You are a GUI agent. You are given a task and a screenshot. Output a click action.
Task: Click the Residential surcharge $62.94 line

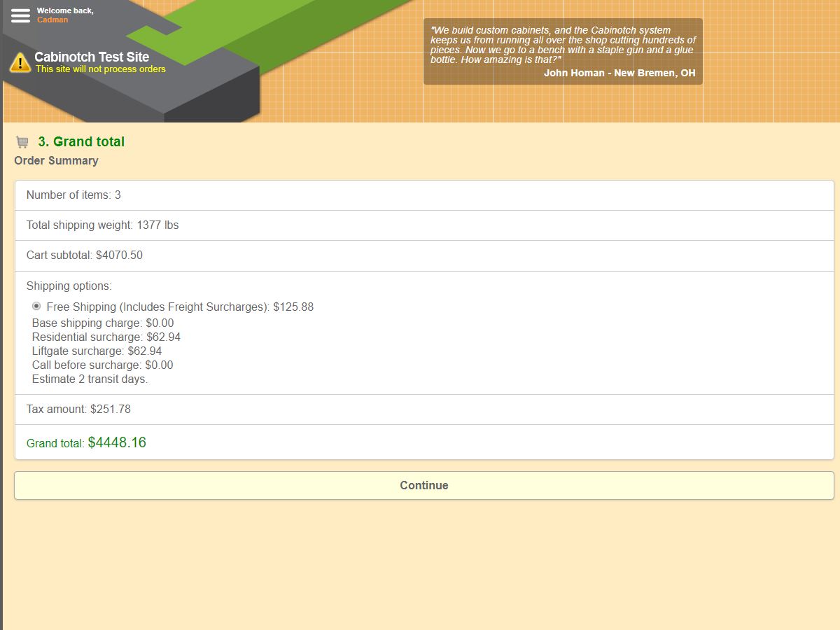[106, 337]
